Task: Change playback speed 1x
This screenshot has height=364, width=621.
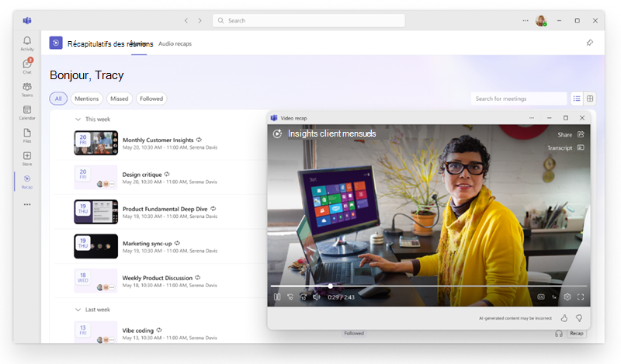Action: click(554, 297)
